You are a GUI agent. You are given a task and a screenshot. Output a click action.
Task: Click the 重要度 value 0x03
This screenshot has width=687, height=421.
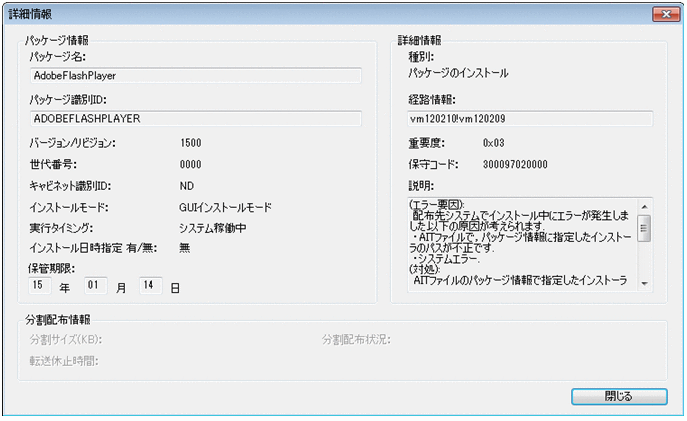pos(494,143)
